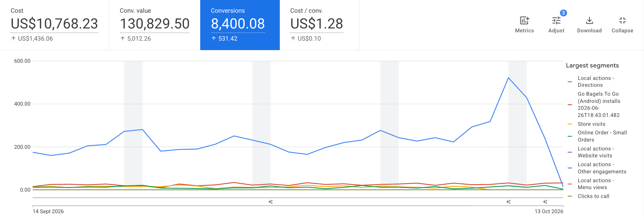Screen dimensions: 644x219
Task: Select the highlighted Conversions metric card
Action: (240, 25)
